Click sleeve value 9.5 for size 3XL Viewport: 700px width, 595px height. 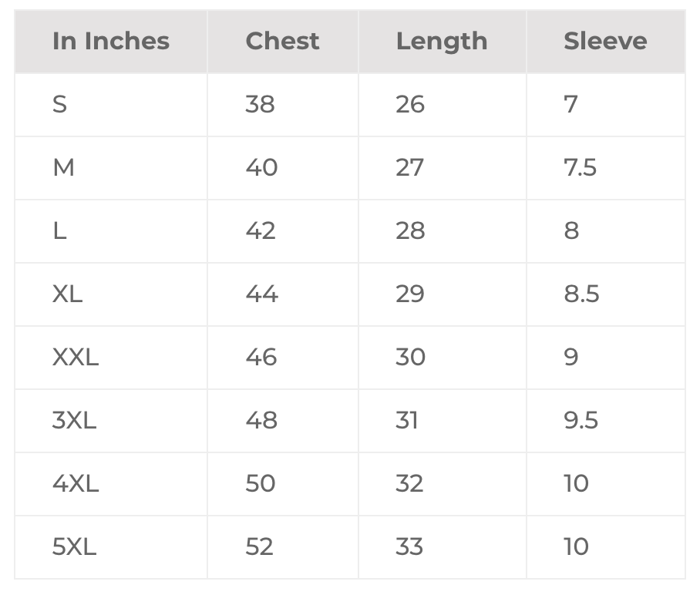pyautogui.click(x=581, y=420)
